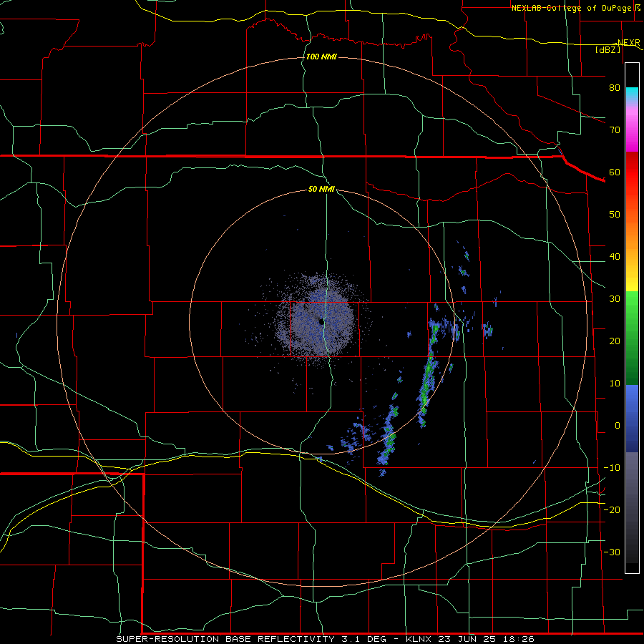Click the black radar site dot at center

pos(321,321)
